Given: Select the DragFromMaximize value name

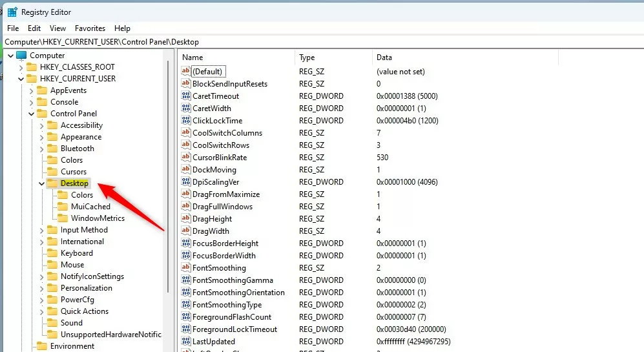Looking at the screenshot, I should point(226,194).
